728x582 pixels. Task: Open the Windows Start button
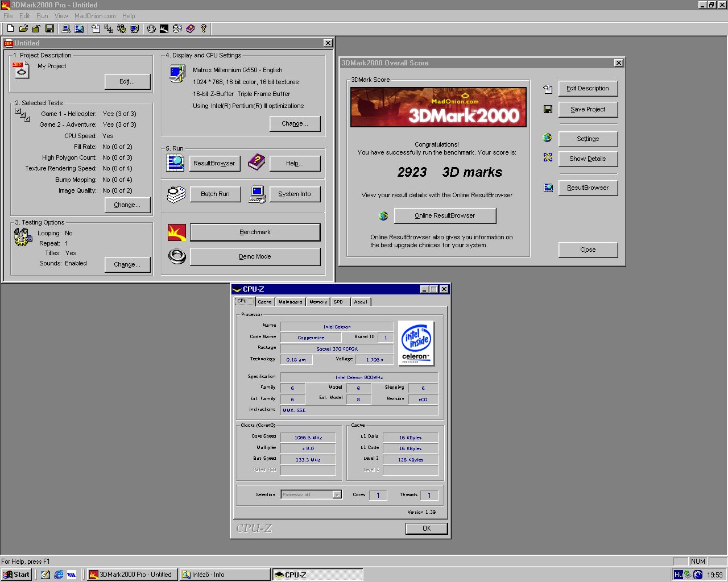tap(16, 575)
